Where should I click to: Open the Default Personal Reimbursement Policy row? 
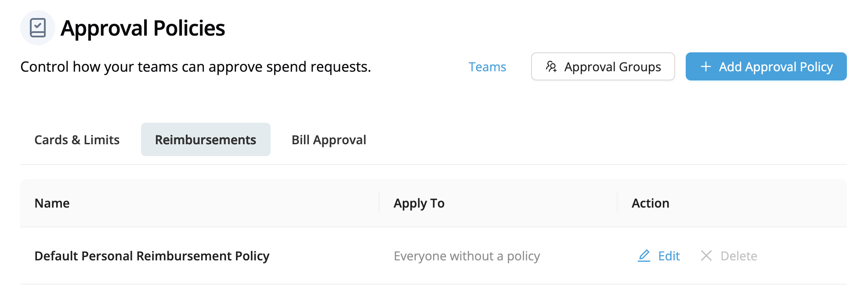pos(433,256)
